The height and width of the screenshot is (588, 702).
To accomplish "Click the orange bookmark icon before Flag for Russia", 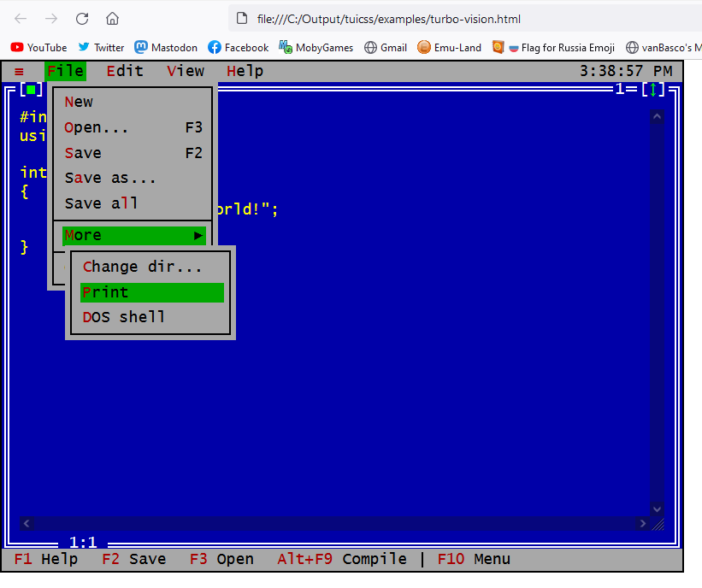I will [498, 47].
